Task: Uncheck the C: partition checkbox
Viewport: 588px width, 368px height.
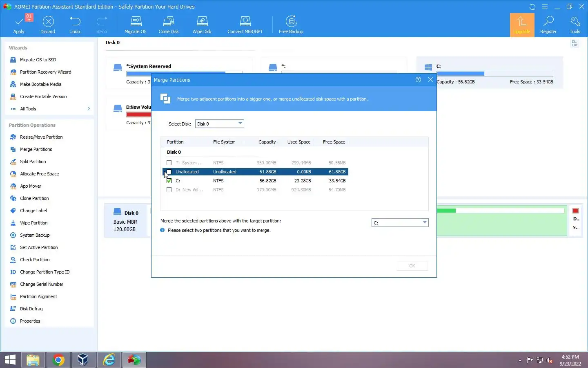Action: click(x=169, y=181)
